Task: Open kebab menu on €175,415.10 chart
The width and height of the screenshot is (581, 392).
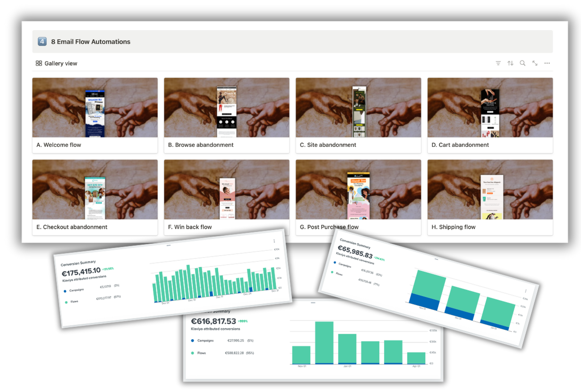Action: tap(274, 241)
